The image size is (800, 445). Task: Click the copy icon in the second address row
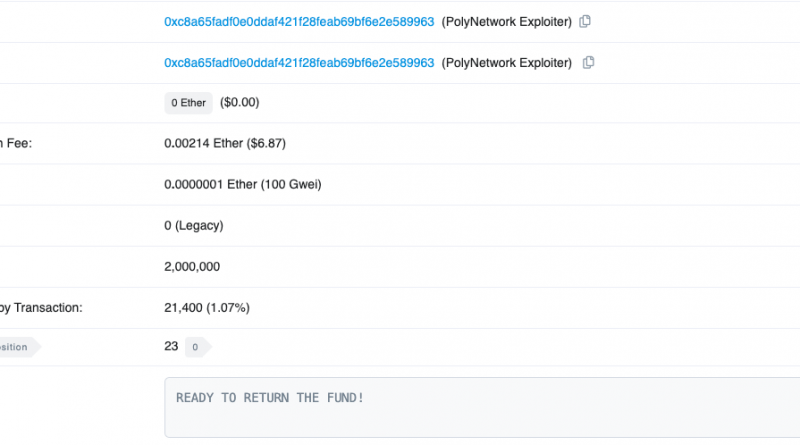588,62
